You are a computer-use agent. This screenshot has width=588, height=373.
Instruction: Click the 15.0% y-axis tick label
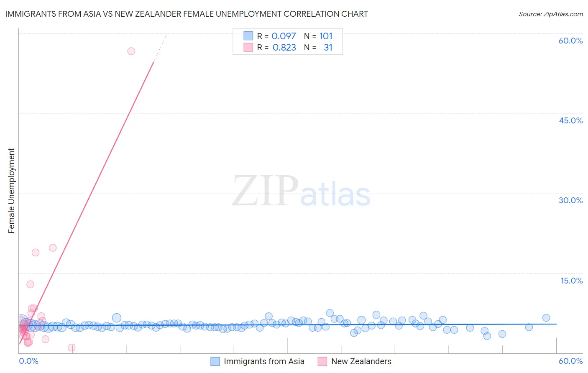click(571, 281)
